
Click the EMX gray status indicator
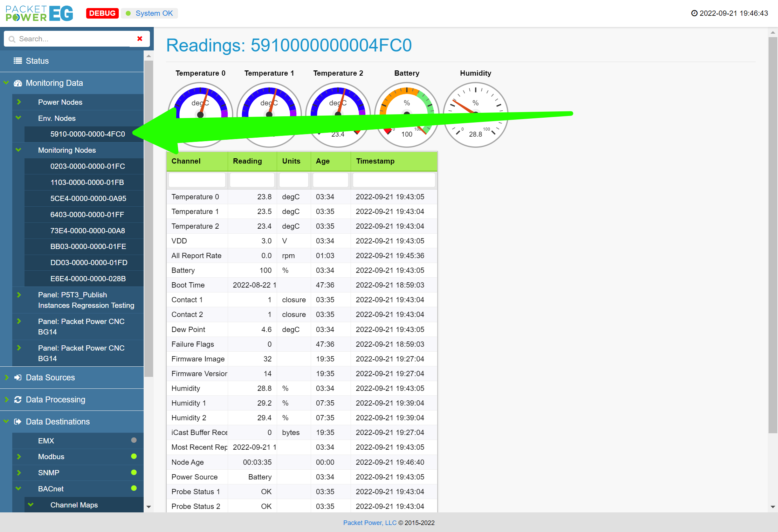point(134,440)
